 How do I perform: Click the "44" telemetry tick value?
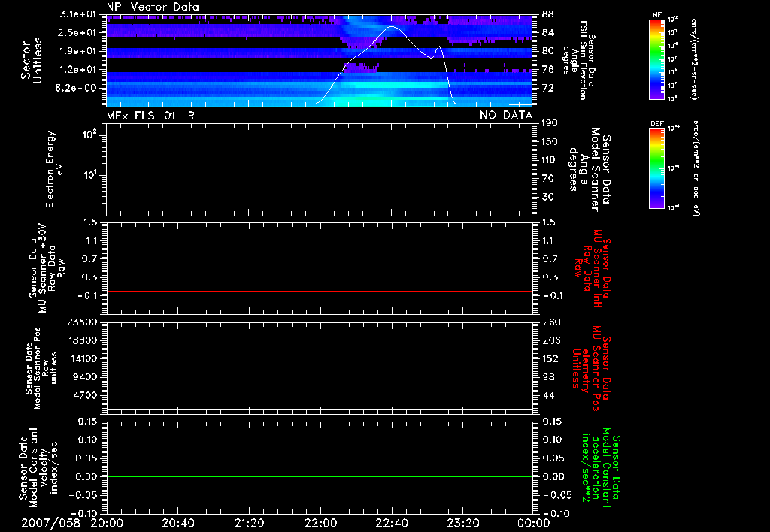[x=548, y=395]
